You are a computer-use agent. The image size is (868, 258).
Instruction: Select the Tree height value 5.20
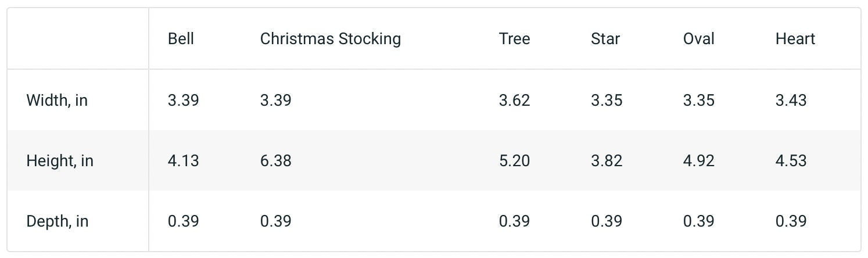tap(514, 161)
